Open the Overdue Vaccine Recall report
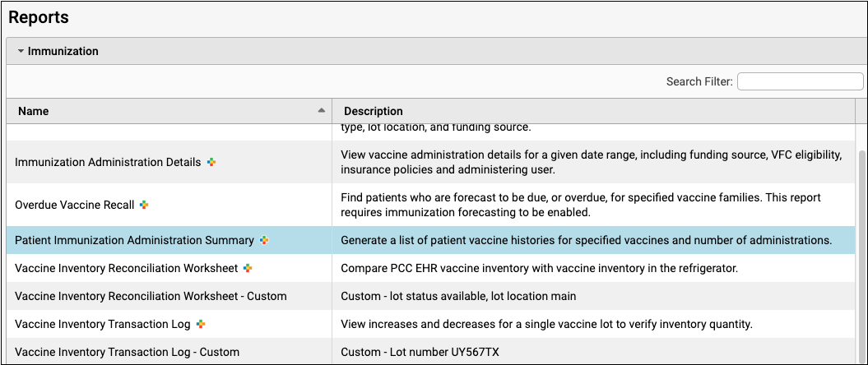 click(x=75, y=205)
